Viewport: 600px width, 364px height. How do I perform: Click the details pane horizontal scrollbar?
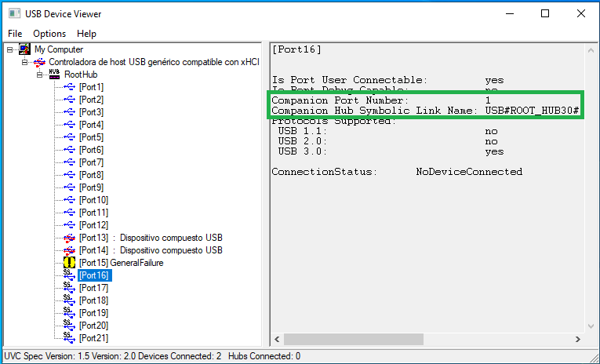(424, 340)
